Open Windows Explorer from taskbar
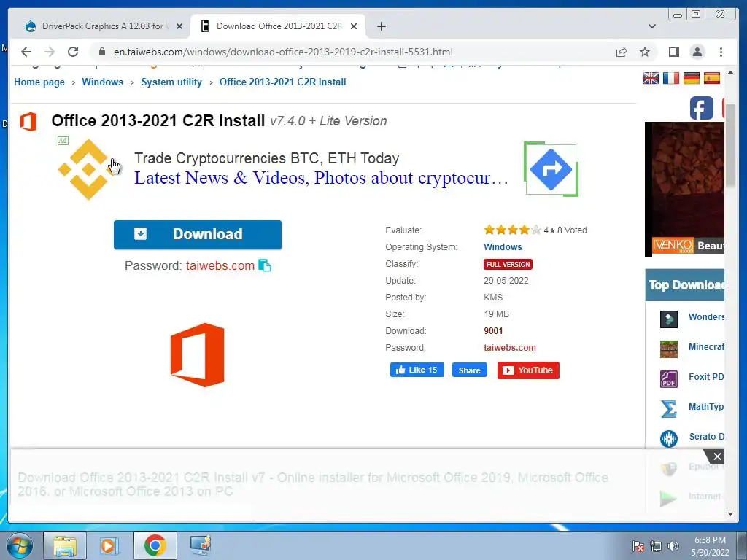The width and height of the screenshot is (747, 560). [65, 545]
